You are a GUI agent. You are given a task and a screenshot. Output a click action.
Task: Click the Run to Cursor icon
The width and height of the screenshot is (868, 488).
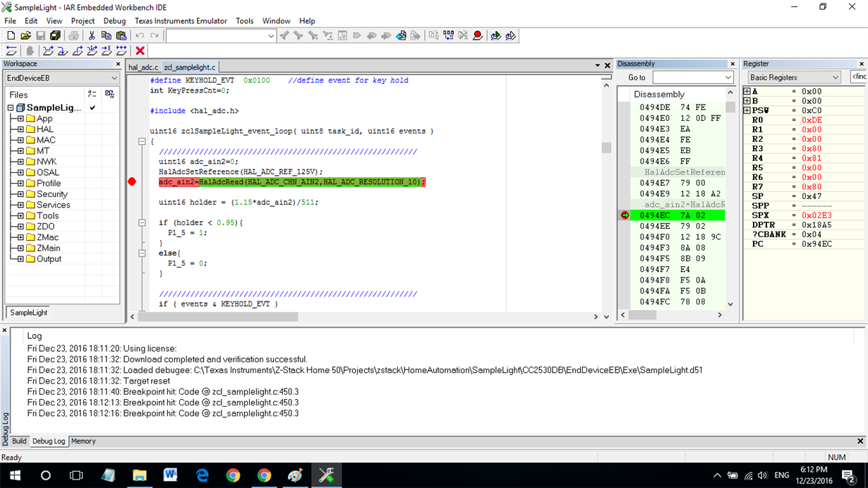[x=107, y=51]
